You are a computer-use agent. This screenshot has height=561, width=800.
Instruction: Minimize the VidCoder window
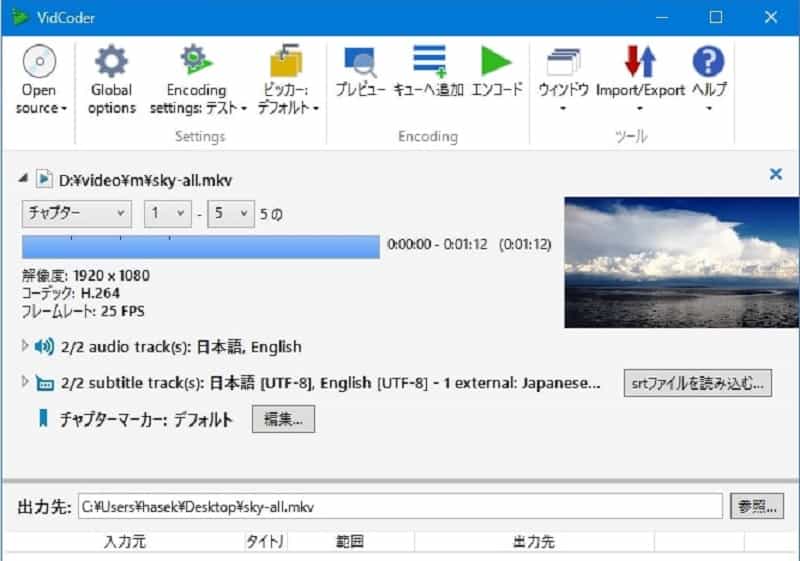click(662, 17)
